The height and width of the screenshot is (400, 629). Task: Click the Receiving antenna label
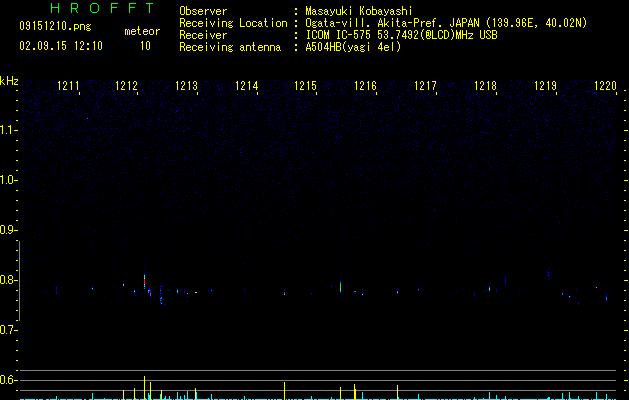click(230, 47)
